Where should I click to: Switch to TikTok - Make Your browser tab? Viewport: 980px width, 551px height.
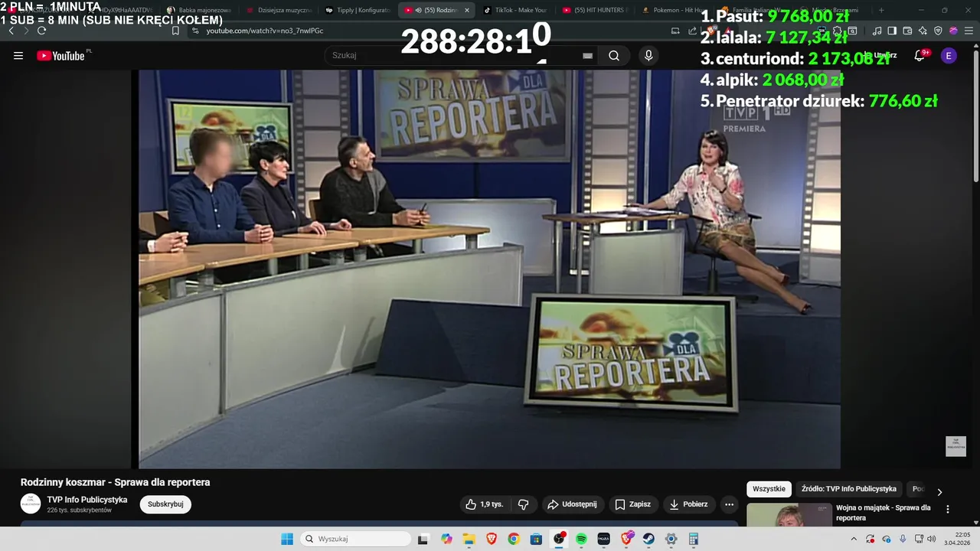pyautogui.click(x=515, y=10)
